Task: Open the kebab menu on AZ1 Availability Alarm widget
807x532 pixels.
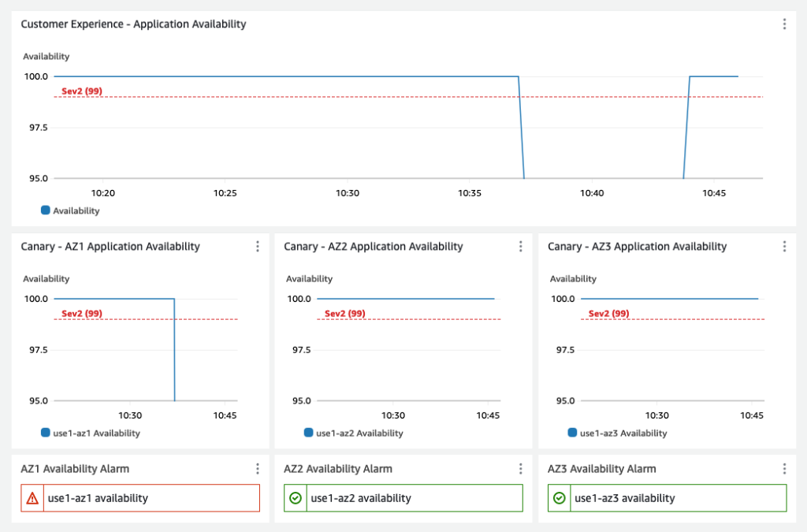Action: coord(258,468)
